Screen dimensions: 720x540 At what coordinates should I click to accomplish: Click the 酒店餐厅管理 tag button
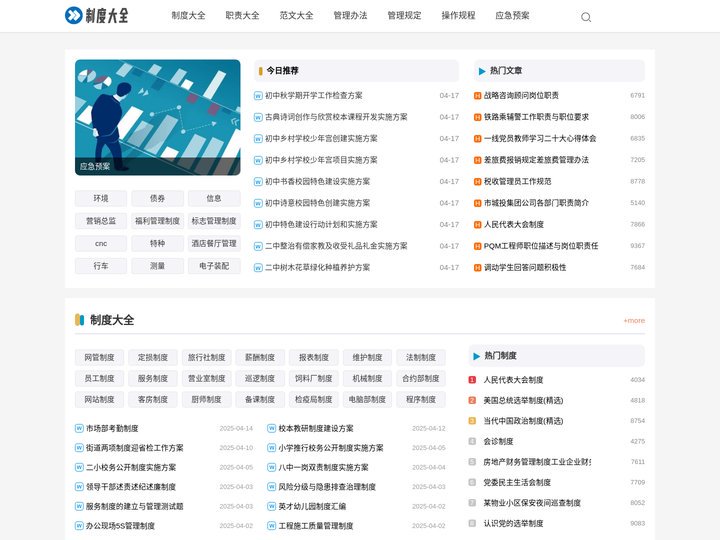click(x=214, y=243)
